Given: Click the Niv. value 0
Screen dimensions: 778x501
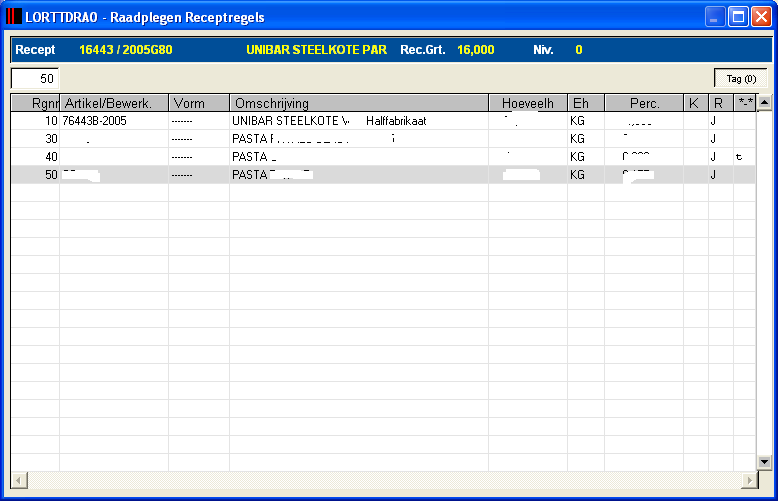Looking at the screenshot, I should pyautogui.click(x=579, y=50).
